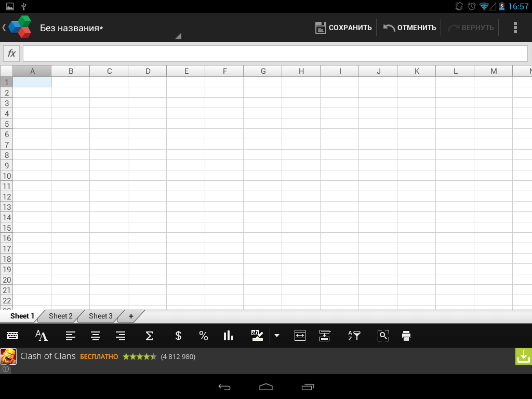Open the sort and filter tool
532x399 pixels.
point(354,336)
